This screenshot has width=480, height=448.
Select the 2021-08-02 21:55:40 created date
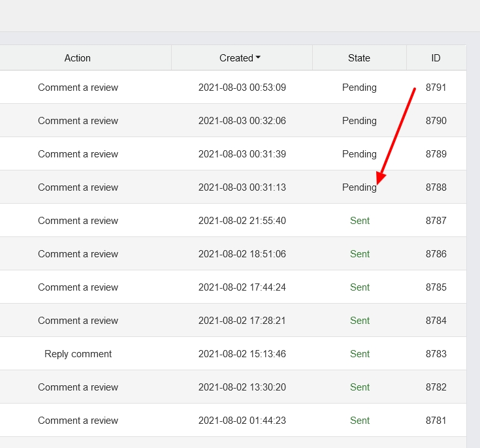point(242,221)
